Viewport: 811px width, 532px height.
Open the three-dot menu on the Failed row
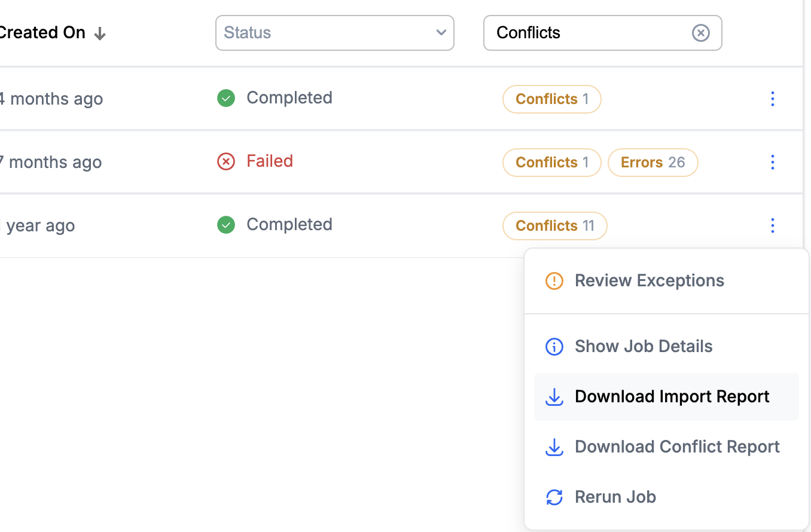(x=772, y=162)
